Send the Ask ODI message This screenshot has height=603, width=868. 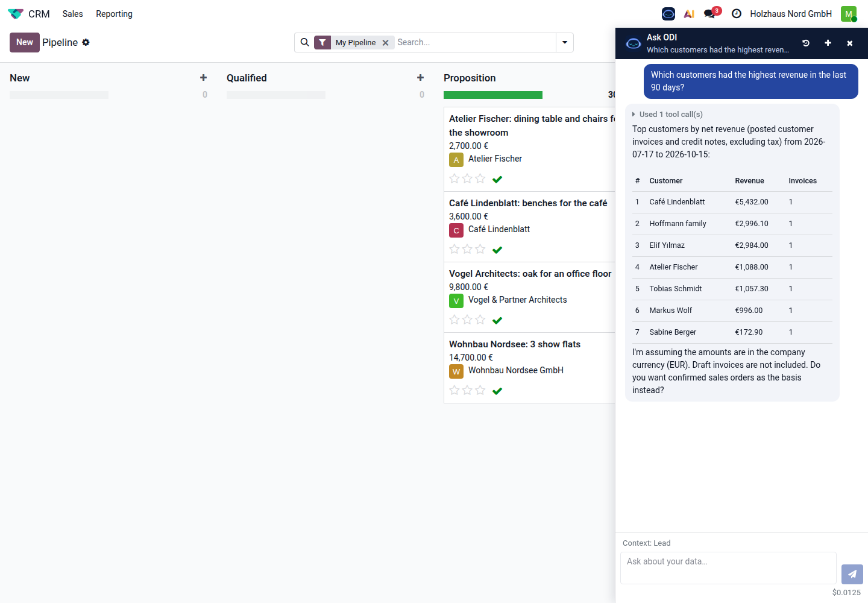(x=852, y=574)
